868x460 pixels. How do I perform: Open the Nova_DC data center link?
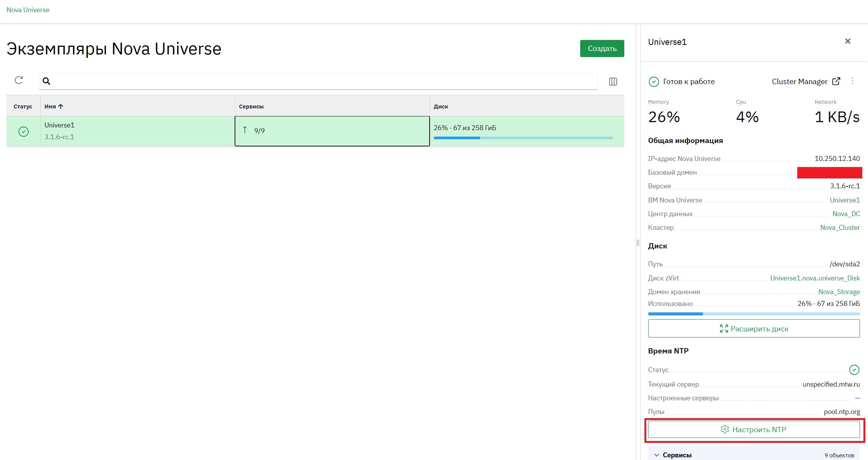(846, 214)
